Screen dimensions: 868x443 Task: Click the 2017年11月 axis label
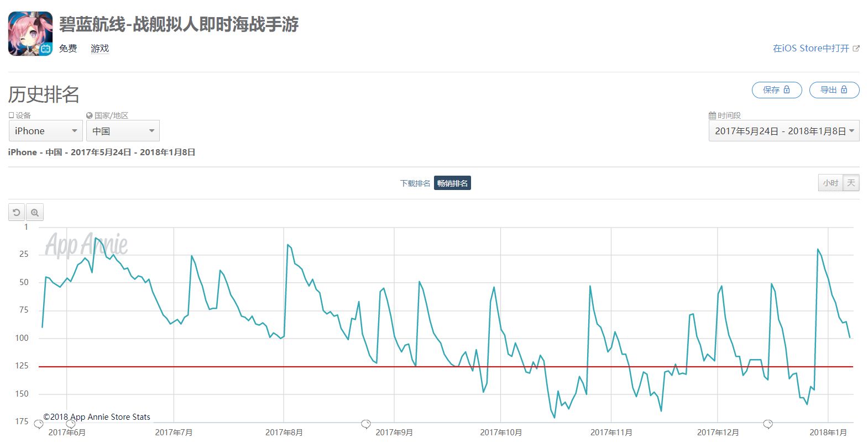(x=611, y=433)
